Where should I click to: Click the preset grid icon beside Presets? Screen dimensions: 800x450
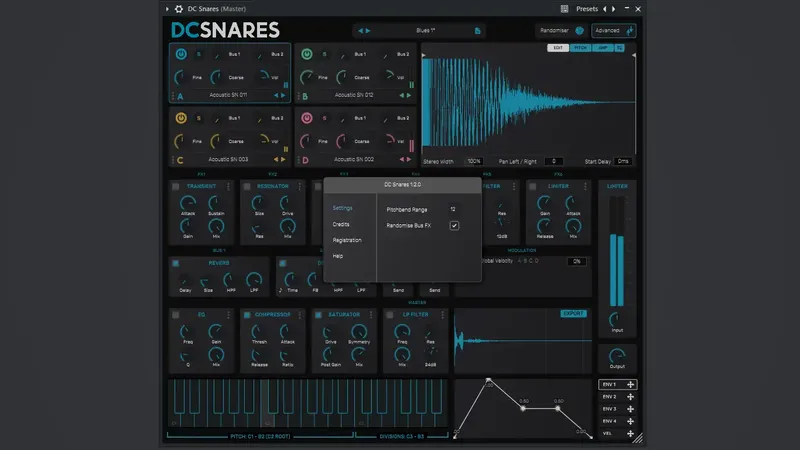pos(564,9)
